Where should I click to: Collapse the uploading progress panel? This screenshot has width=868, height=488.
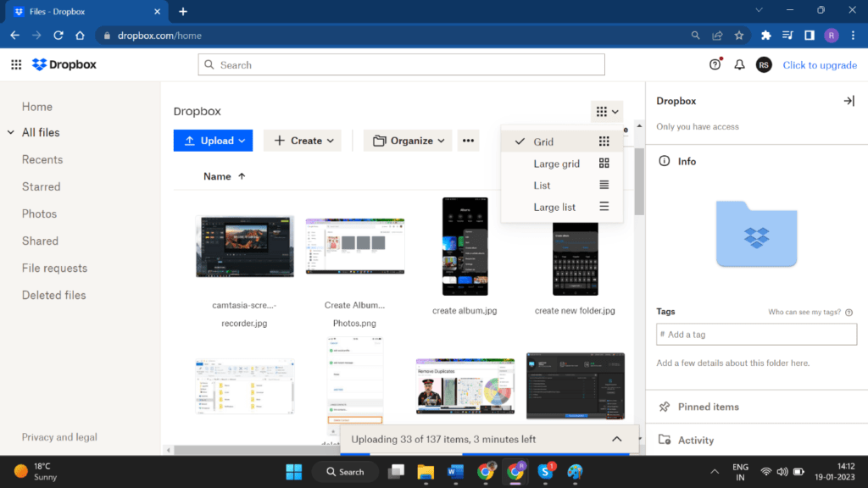617,439
